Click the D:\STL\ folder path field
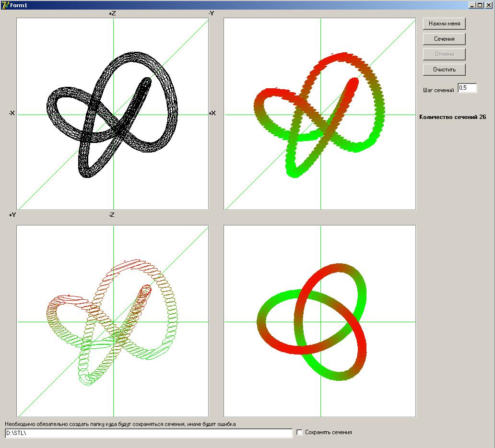495x448 pixels. click(149, 433)
